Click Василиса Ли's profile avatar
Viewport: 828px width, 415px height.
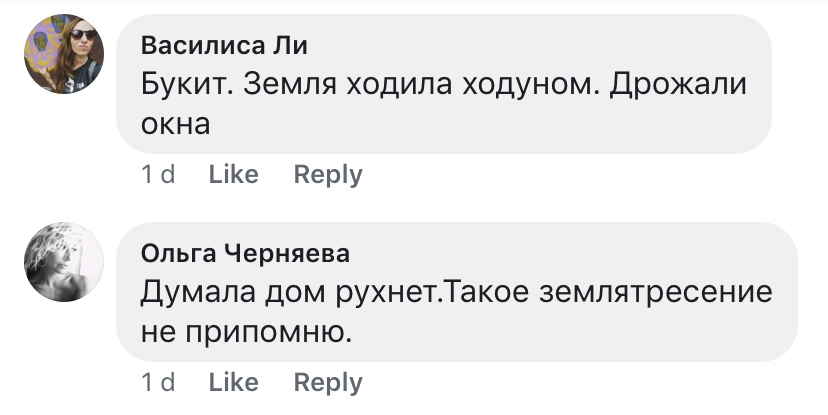pyautogui.click(x=65, y=55)
